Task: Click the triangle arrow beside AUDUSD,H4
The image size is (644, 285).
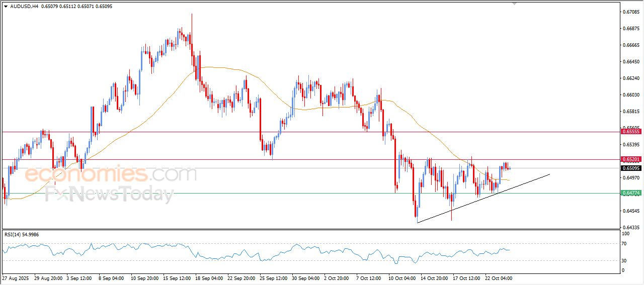Action: tap(6, 7)
